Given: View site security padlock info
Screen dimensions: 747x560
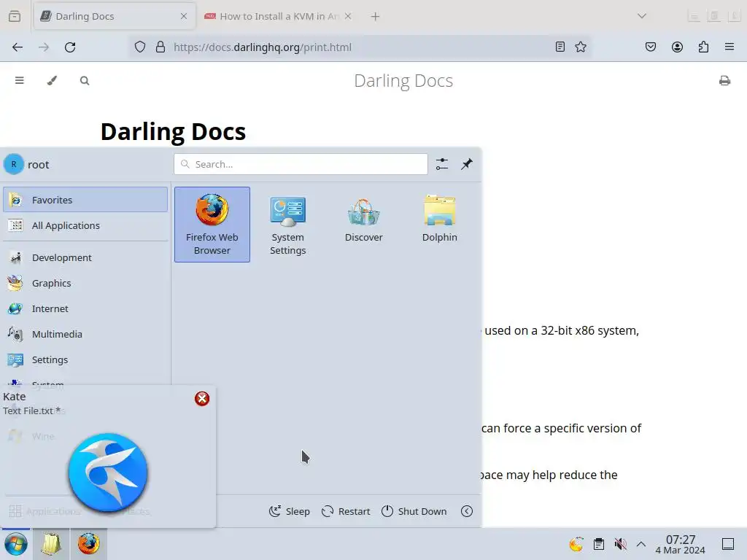Looking at the screenshot, I should (160, 47).
